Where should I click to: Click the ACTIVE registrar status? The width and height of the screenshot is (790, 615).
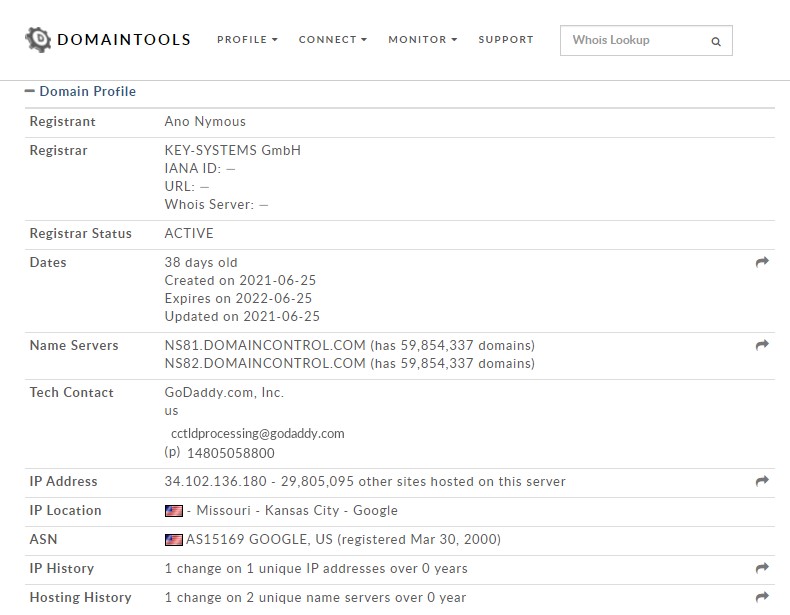pyautogui.click(x=189, y=233)
